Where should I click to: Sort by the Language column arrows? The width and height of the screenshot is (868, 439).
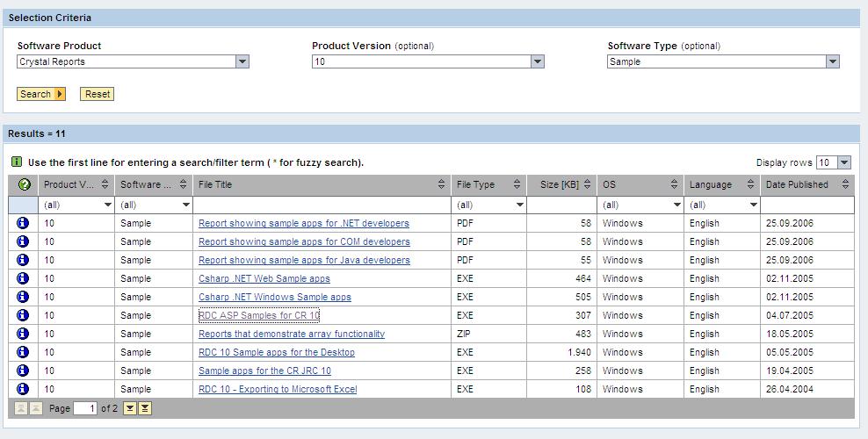tap(750, 184)
